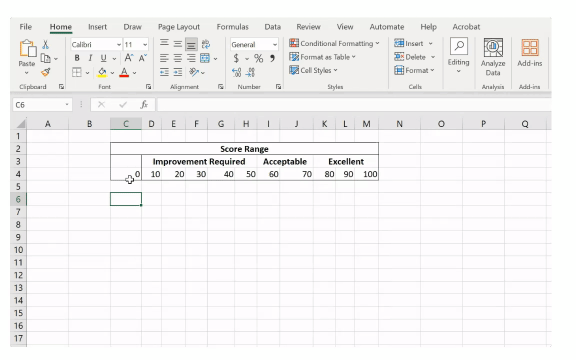Apply Accounting dollar format

click(236, 58)
